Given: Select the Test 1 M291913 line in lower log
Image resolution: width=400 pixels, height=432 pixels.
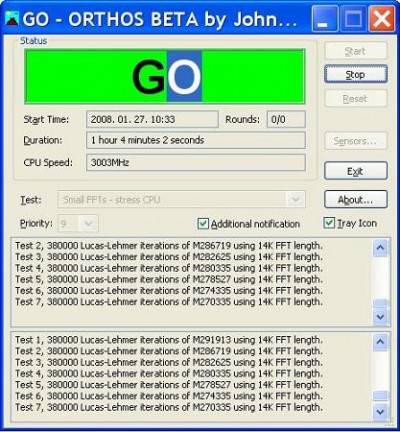Looking at the screenshot, I should (169, 340).
